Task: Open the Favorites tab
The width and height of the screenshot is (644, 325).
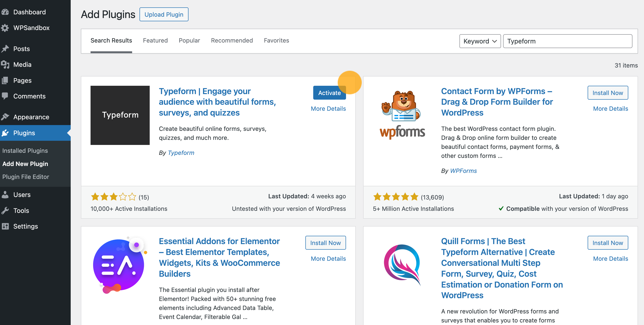Action: tap(276, 40)
